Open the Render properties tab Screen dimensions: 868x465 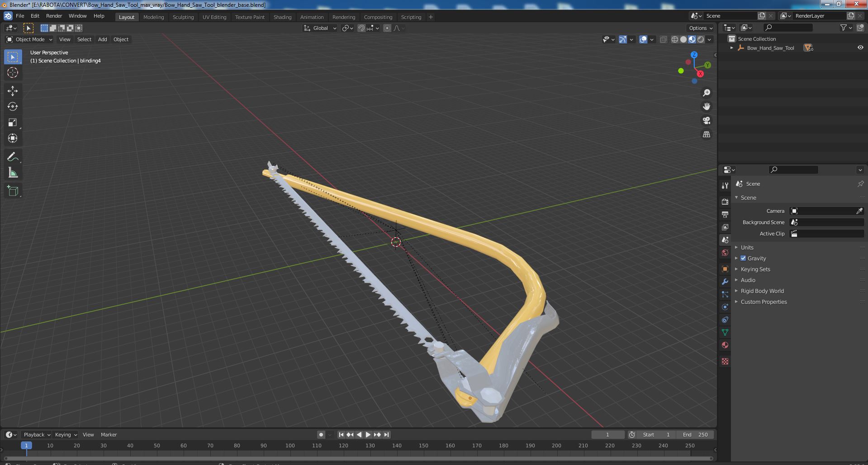point(725,201)
